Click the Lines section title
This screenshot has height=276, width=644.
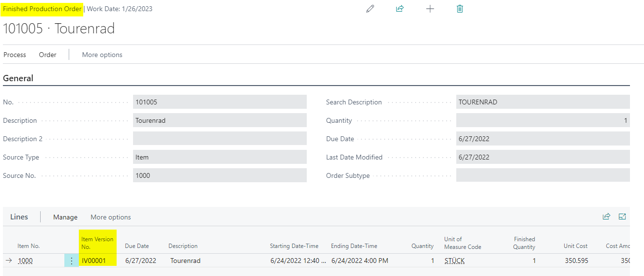click(x=19, y=217)
